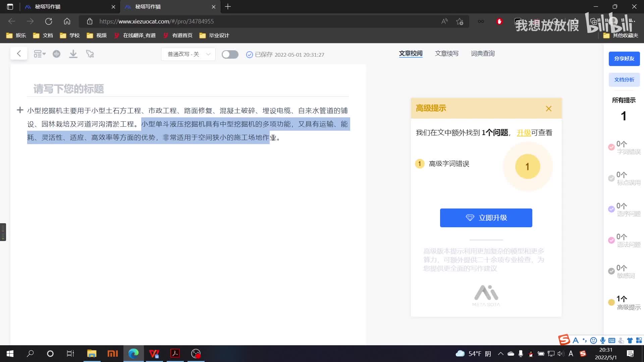Screen dimensions: 644x362
Task: Click the download document icon
Action: tap(73, 54)
